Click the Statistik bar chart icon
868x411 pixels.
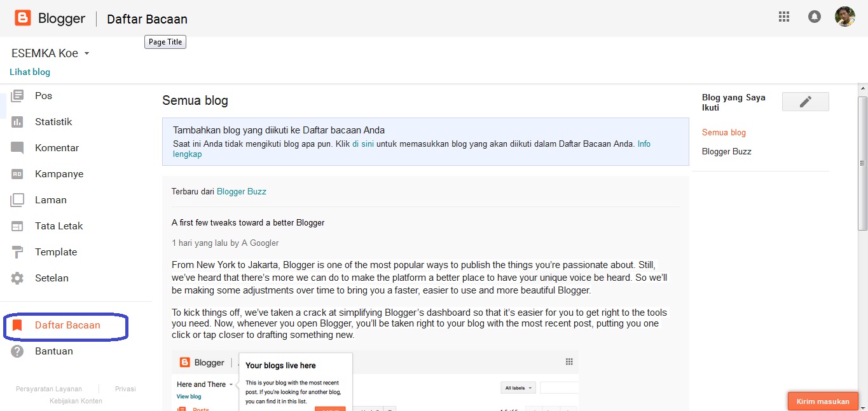(x=17, y=122)
